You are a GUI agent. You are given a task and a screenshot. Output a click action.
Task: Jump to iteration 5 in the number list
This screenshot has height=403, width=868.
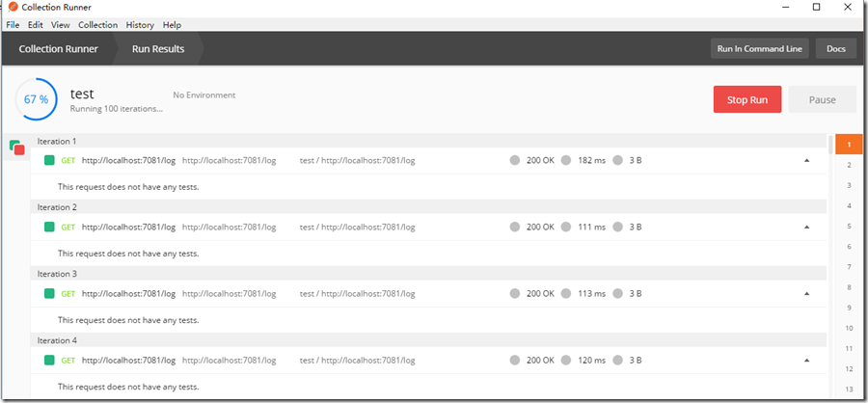(849, 227)
